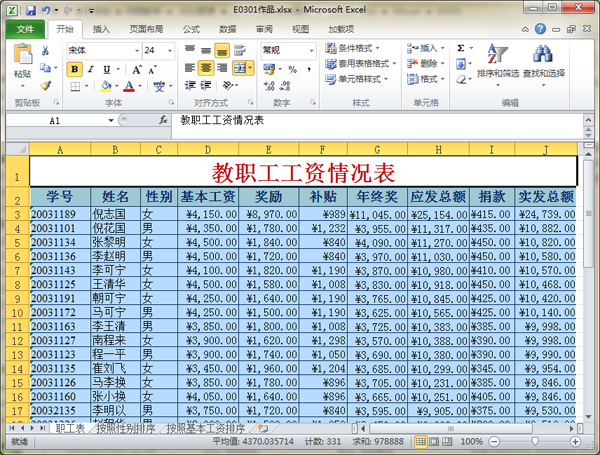Click the zoom slider in status bar
Image resolution: width=600 pixels, height=455 pixels.
tap(535, 441)
